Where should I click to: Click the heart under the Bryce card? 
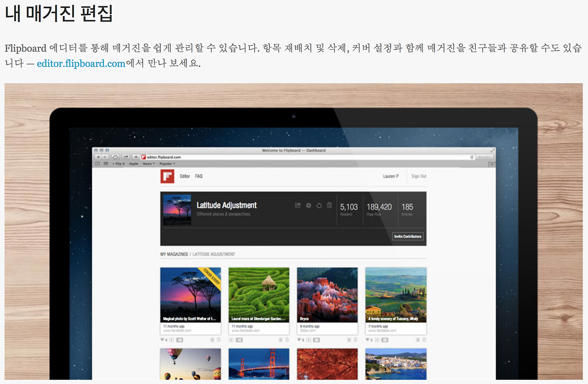(x=299, y=340)
